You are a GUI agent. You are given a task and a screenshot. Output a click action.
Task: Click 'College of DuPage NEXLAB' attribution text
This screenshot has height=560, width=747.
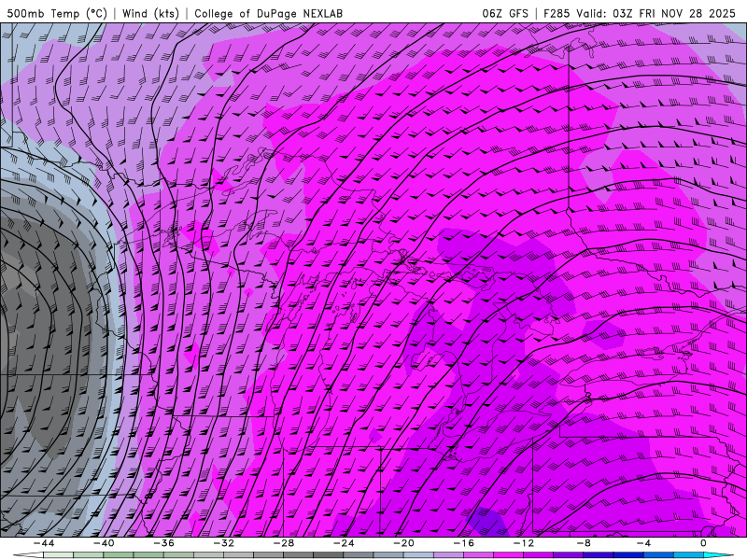pos(268,13)
